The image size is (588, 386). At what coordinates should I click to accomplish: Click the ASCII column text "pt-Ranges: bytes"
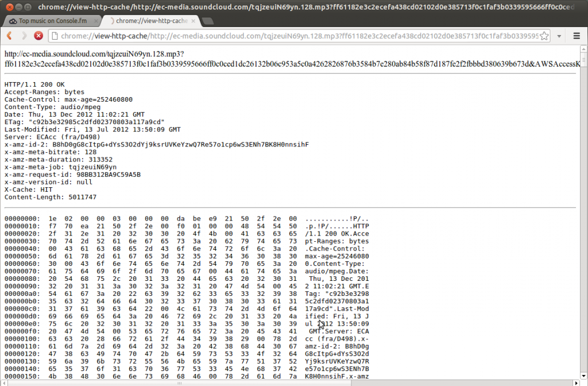pyautogui.click(x=336, y=241)
